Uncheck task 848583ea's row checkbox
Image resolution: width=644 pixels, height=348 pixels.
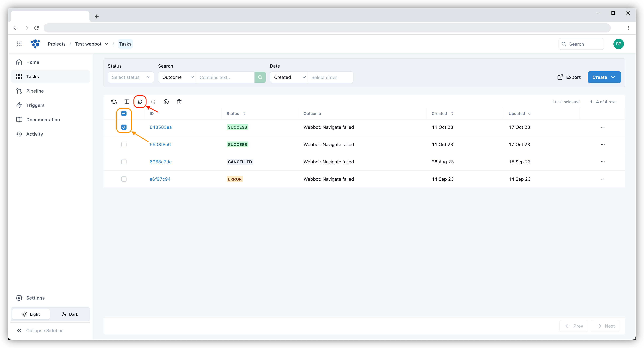pos(124,127)
